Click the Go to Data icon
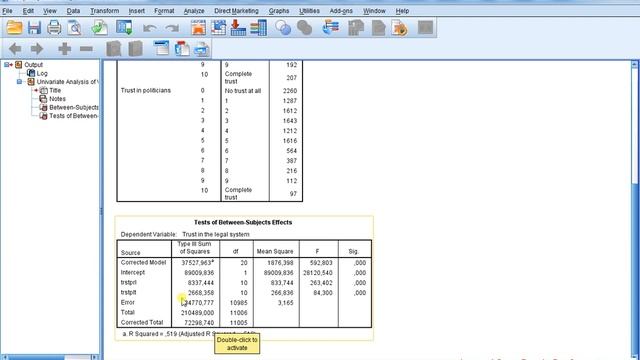Image resolution: width=640 pixels, height=360 pixels. coord(198,28)
